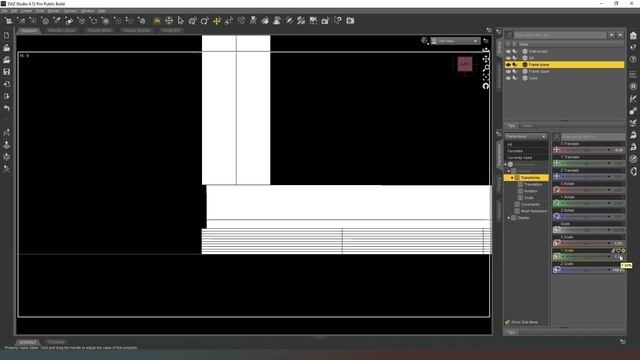Hide the Frame lower node via eye icon
The height and width of the screenshot is (360, 640).
tap(508, 64)
